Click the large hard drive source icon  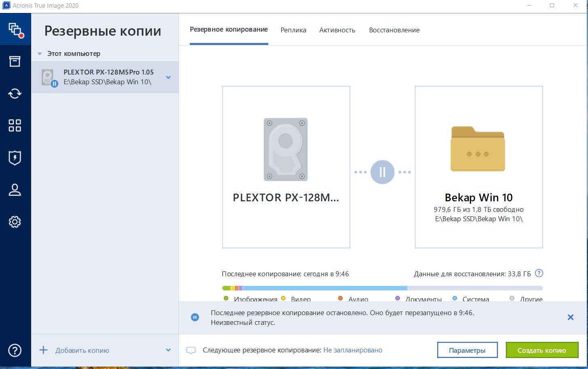(286, 149)
